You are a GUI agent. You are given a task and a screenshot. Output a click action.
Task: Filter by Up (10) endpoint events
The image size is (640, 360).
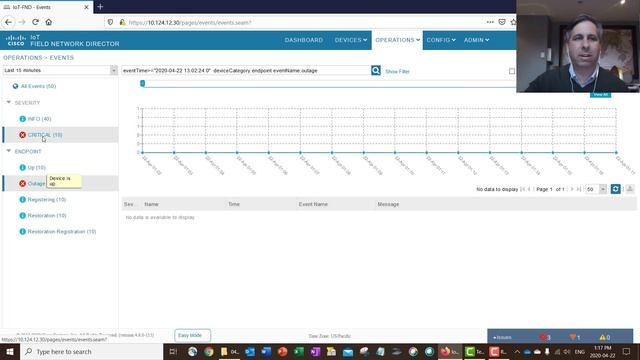click(x=36, y=167)
